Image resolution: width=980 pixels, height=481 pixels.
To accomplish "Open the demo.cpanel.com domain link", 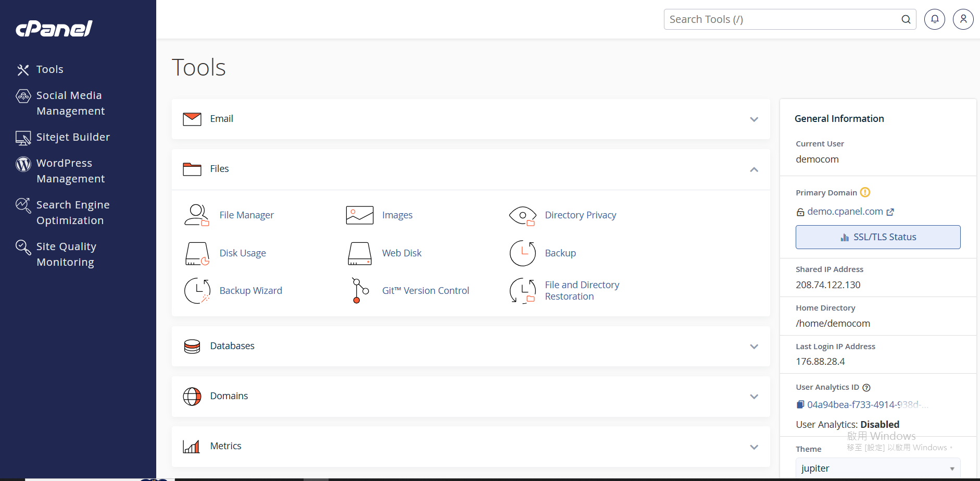I will click(845, 212).
